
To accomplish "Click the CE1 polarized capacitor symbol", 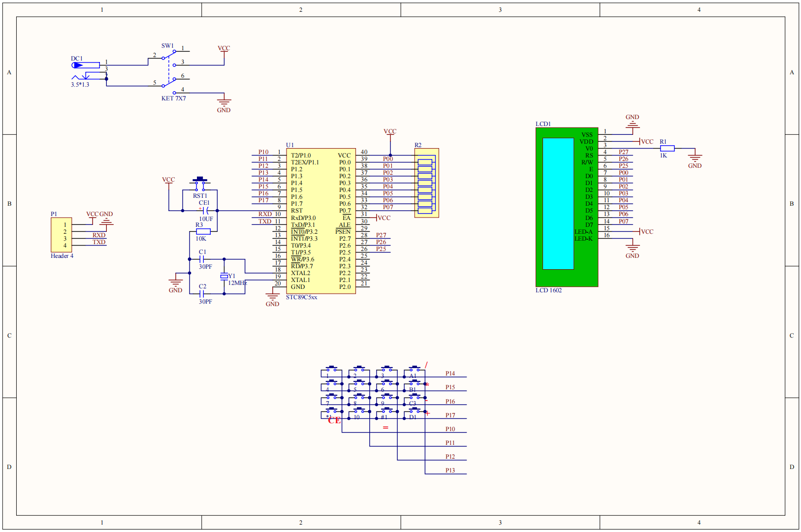I will tap(204, 211).
